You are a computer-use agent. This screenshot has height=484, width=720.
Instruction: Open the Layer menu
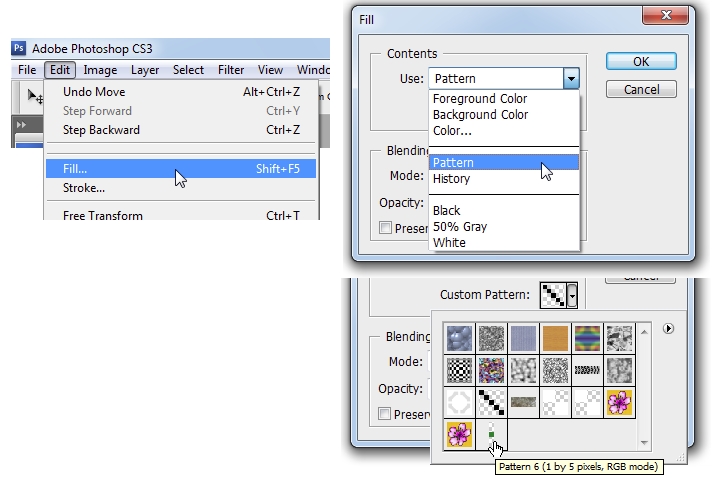[145, 70]
